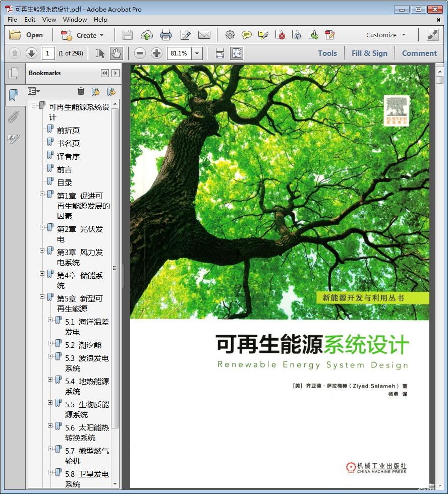Open the bookmark options menu dropdown

pyautogui.click(x=34, y=91)
